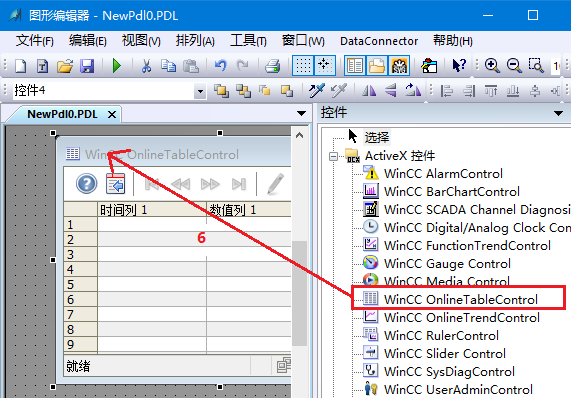The height and width of the screenshot is (398, 573).
Task: Click the Undo arrow icon
Action: point(220,66)
